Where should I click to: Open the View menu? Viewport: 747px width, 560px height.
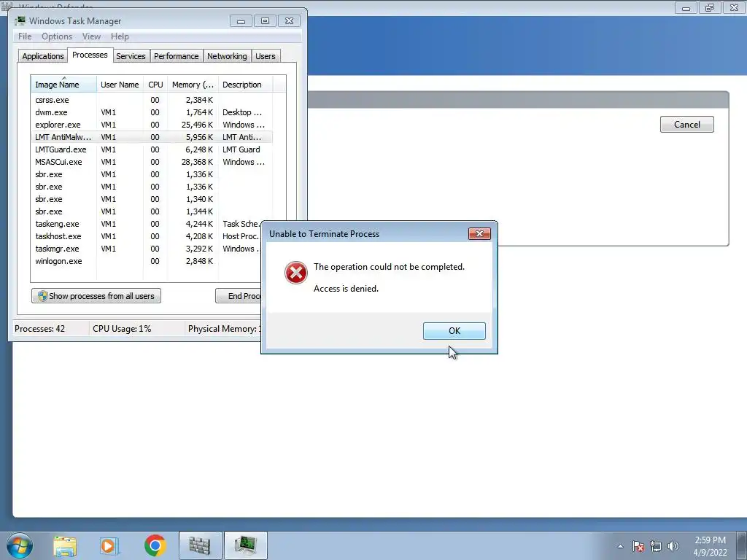pyautogui.click(x=91, y=36)
